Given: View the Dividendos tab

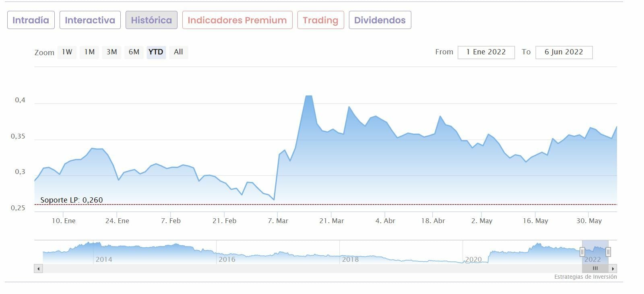Looking at the screenshot, I should point(380,20).
